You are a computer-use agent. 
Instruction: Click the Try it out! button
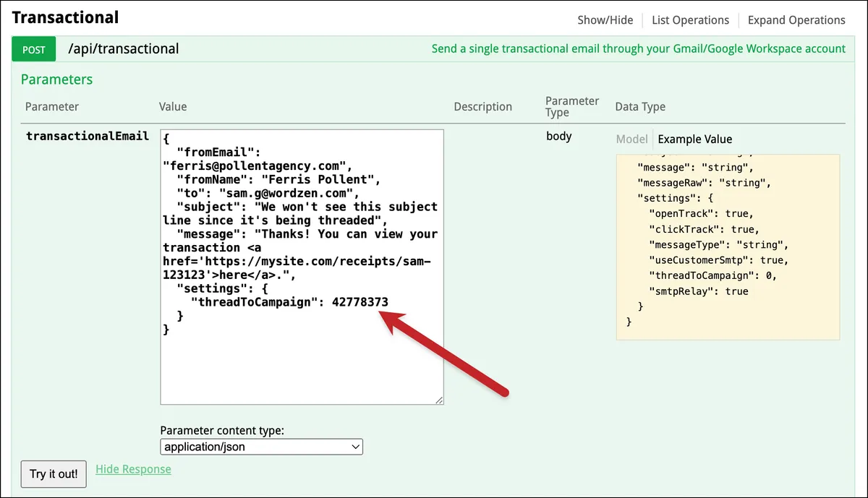(54, 474)
